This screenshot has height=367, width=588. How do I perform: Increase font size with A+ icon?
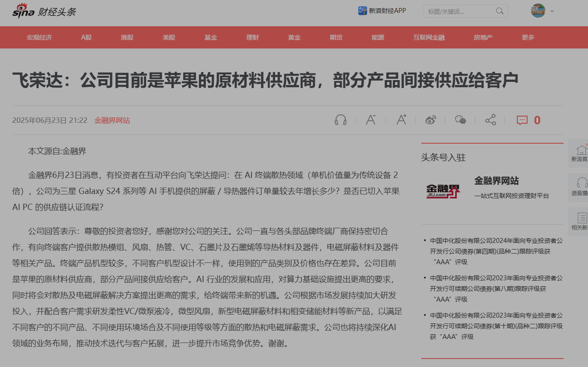coord(401,120)
